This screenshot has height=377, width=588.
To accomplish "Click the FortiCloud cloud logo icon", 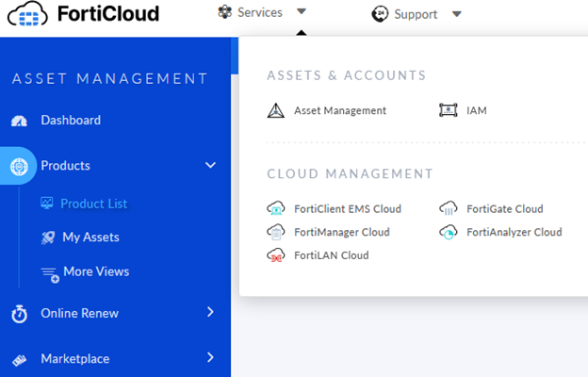I will point(27,14).
